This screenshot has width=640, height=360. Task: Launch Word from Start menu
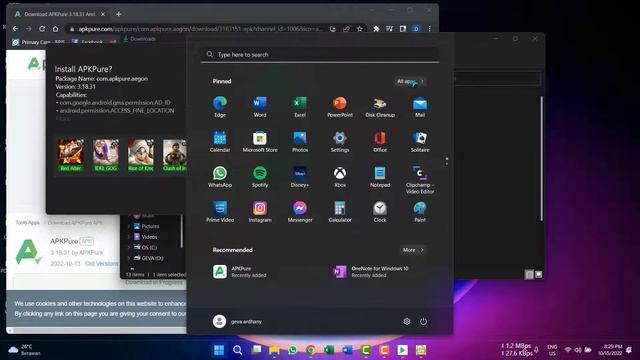pos(260,107)
